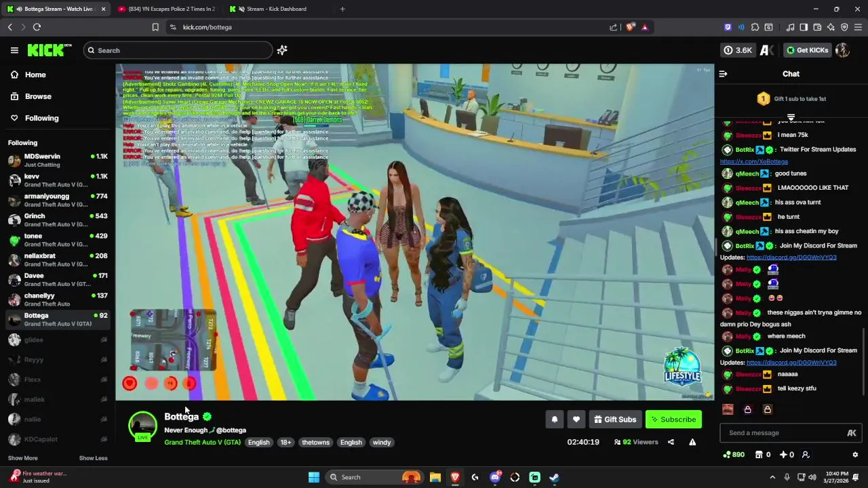Select the face emote in chat bar

pyautogui.click(x=728, y=409)
